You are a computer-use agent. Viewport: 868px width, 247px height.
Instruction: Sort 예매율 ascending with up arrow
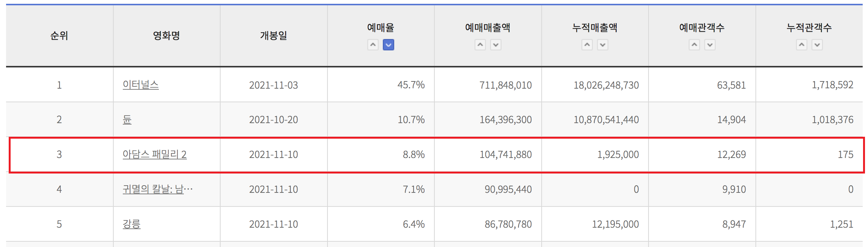373,45
